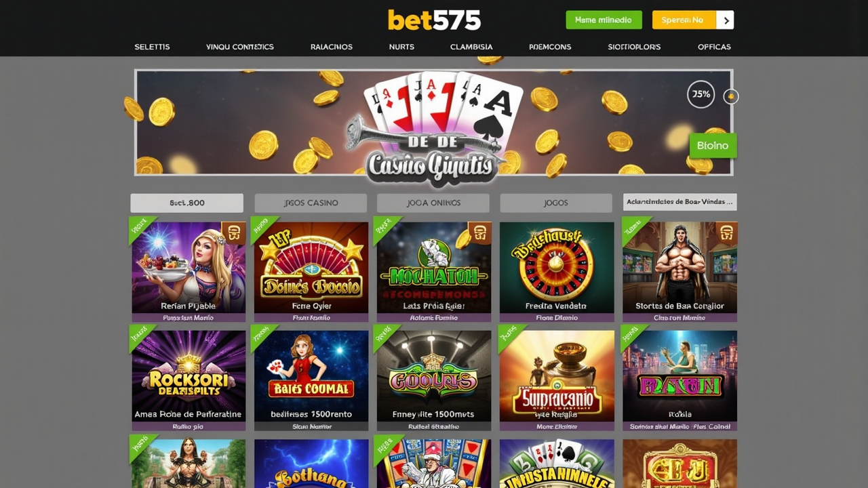
Task: Click the green Hame minedio button
Action: (x=604, y=20)
